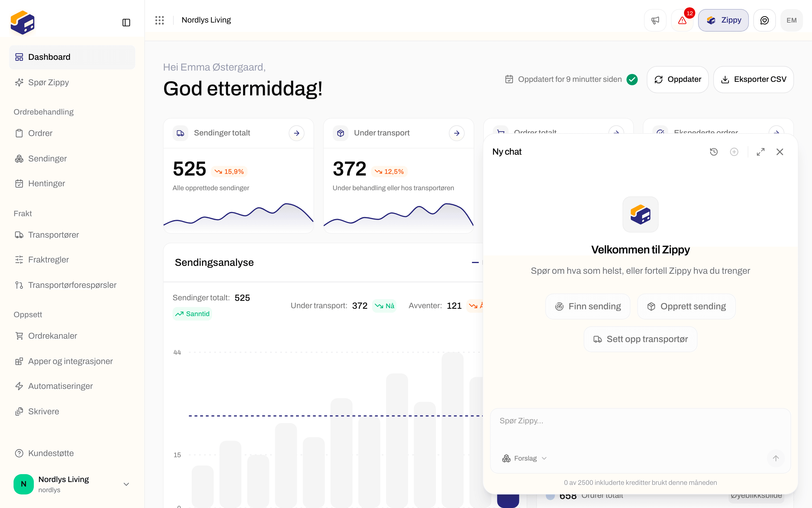Open the announcements megaphone icon
The image size is (812, 508).
(x=655, y=20)
